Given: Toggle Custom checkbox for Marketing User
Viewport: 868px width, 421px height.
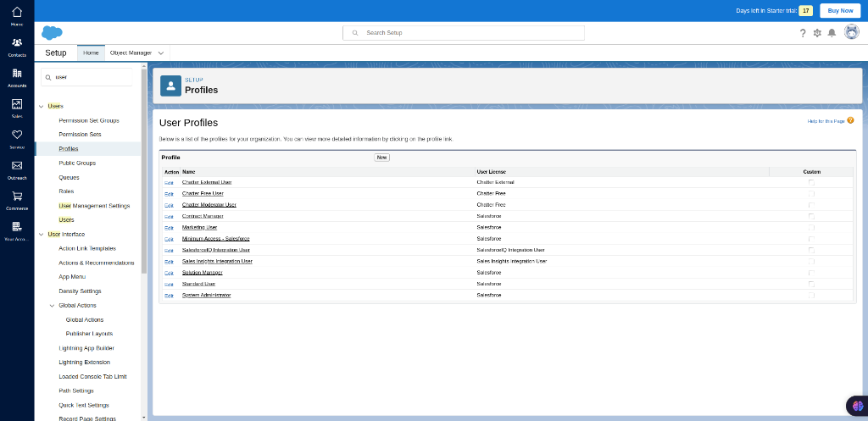Looking at the screenshot, I should [811, 227].
